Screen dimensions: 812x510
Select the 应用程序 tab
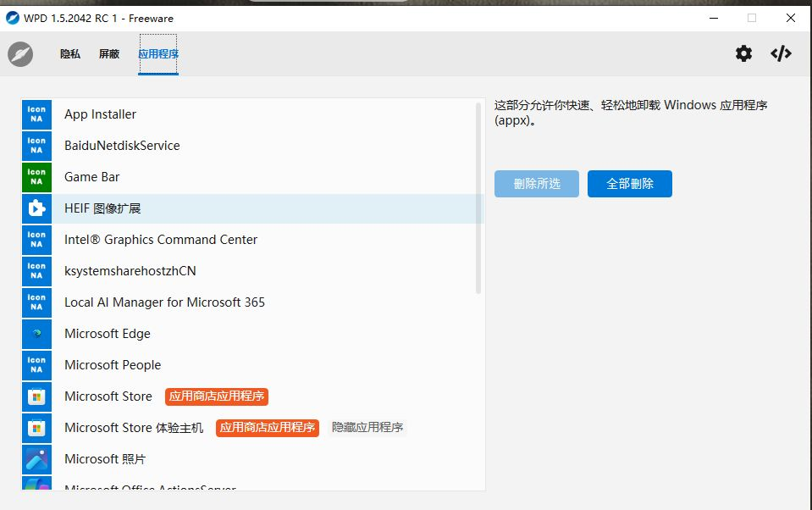point(158,54)
